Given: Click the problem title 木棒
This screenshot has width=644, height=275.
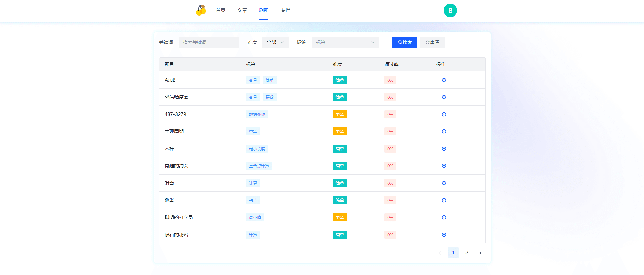Looking at the screenshot, I should (169, 149).
